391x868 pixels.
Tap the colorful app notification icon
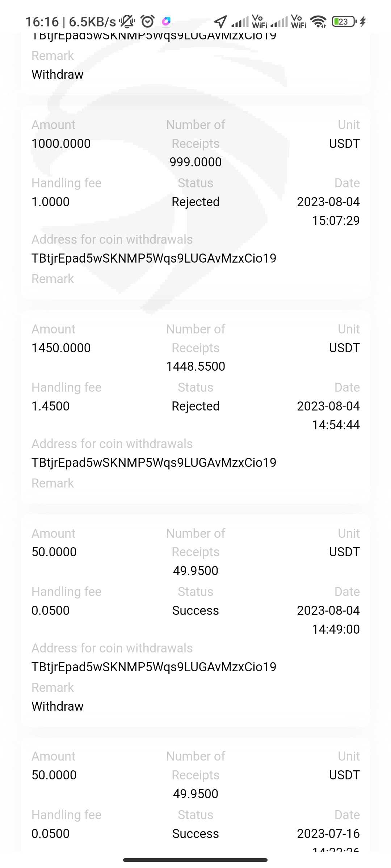click(166, 22)
